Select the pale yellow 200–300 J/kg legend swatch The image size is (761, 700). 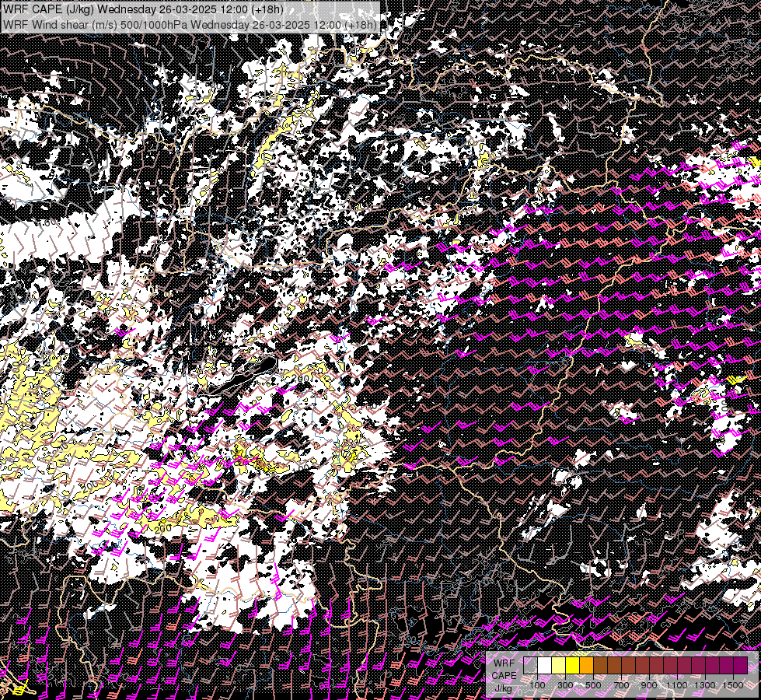[x=559, y=665]
